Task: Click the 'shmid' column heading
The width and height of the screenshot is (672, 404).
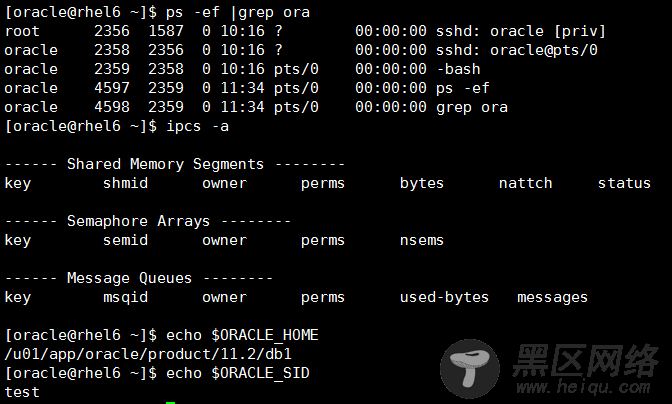Action: pos(126,183)
